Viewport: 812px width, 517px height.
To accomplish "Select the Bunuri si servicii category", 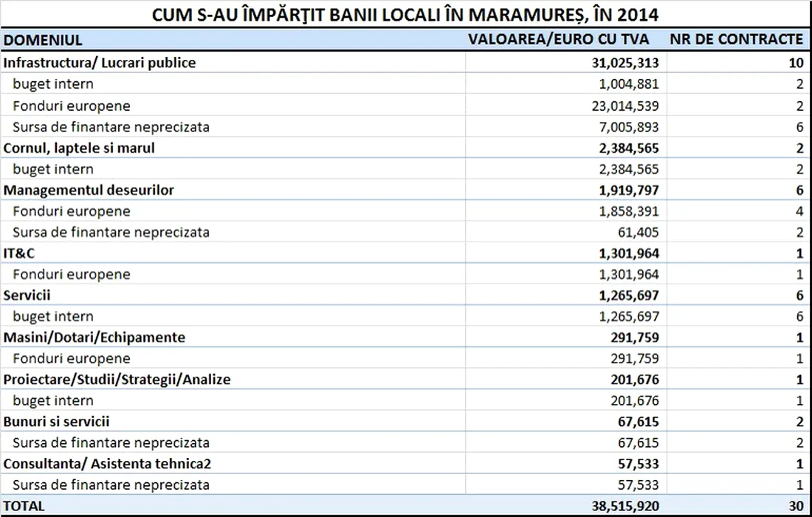I will click(57, 422).
